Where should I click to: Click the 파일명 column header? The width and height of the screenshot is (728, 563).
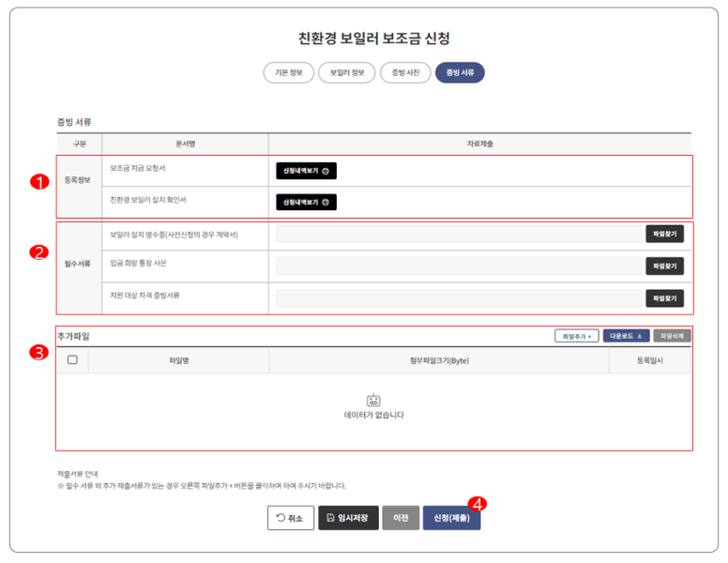click(x=179, y=360)
